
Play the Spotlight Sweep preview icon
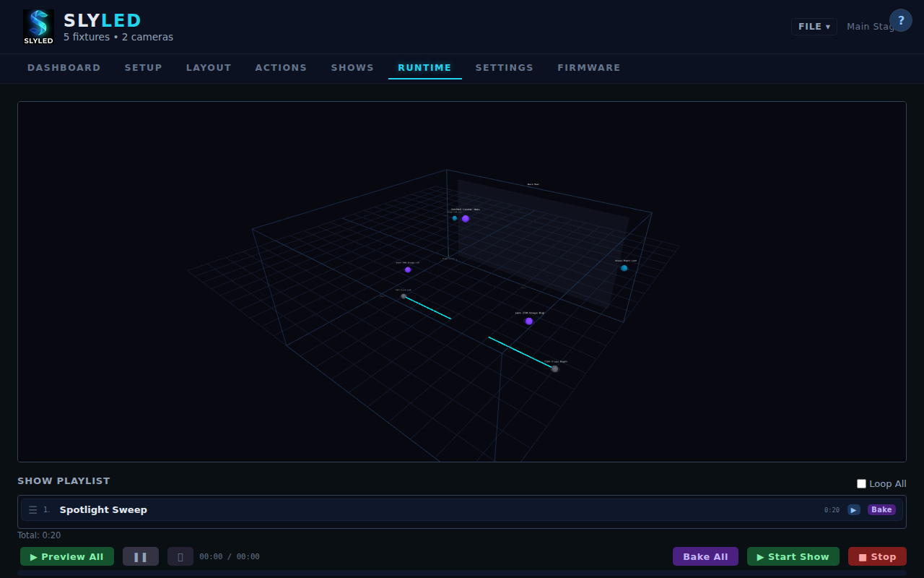853,510
